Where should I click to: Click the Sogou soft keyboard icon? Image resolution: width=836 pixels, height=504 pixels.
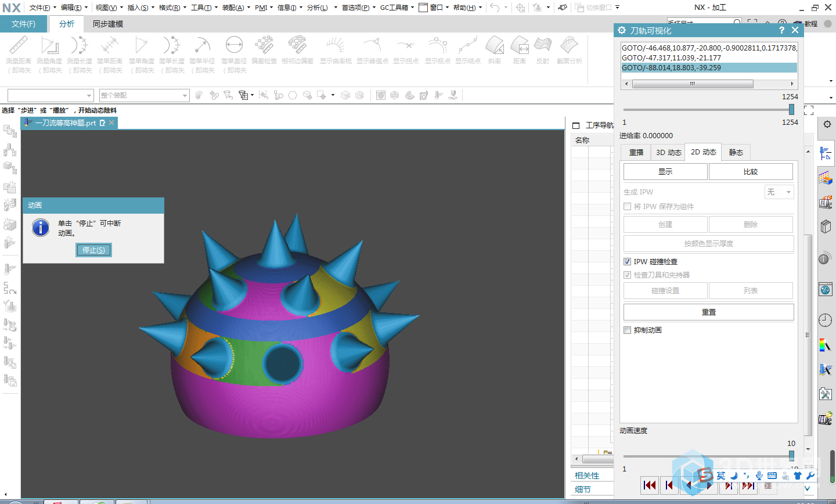tap(772, 476)
